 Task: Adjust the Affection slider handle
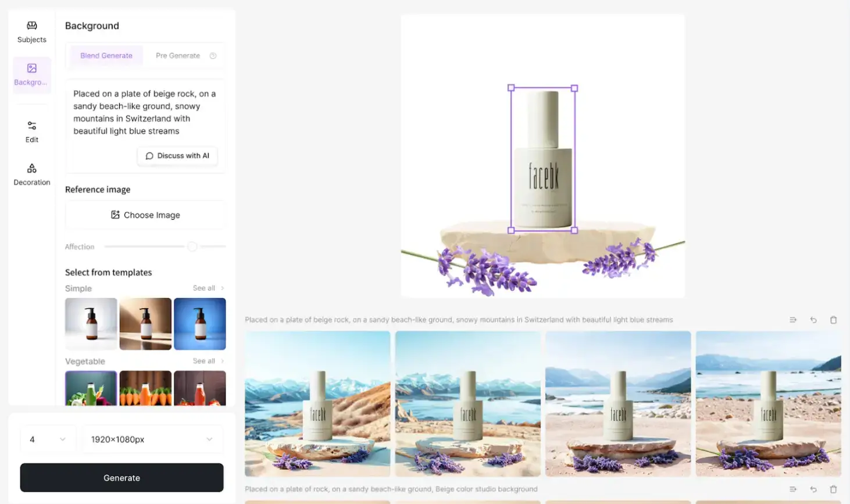[192, 246]
